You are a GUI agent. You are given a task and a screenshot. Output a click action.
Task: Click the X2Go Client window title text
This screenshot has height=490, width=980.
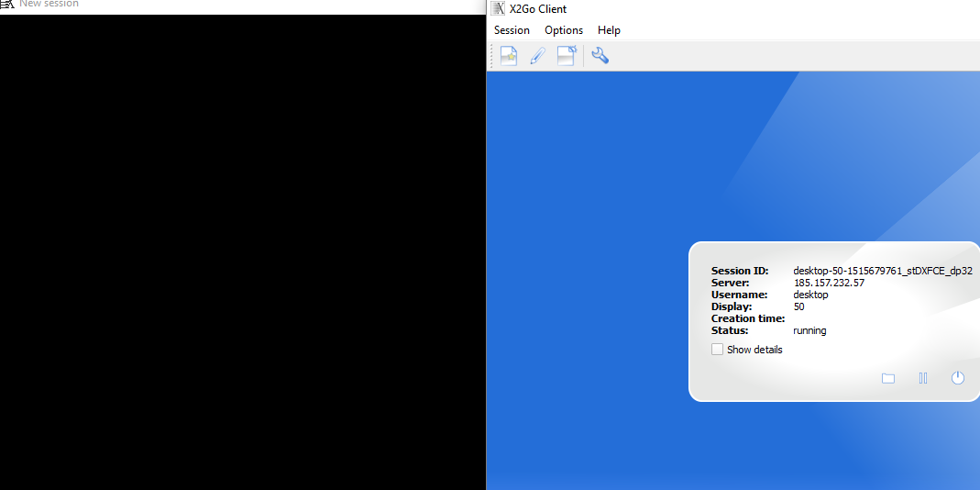[x=538, y=9]
